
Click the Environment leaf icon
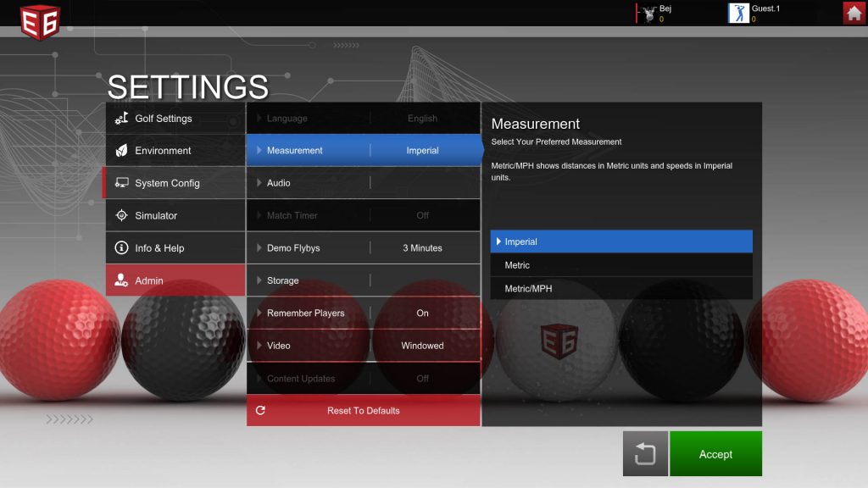pos(121,151)
